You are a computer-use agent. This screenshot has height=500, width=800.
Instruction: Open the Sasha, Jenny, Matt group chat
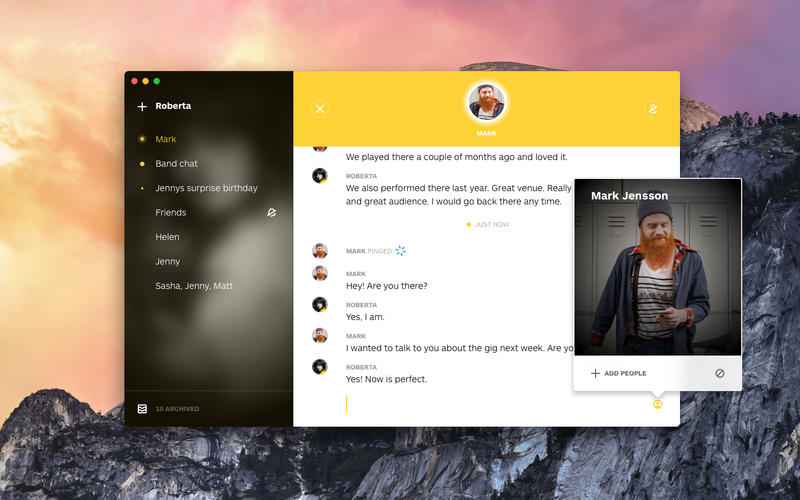pyautogui.click(x=194, y=286)
